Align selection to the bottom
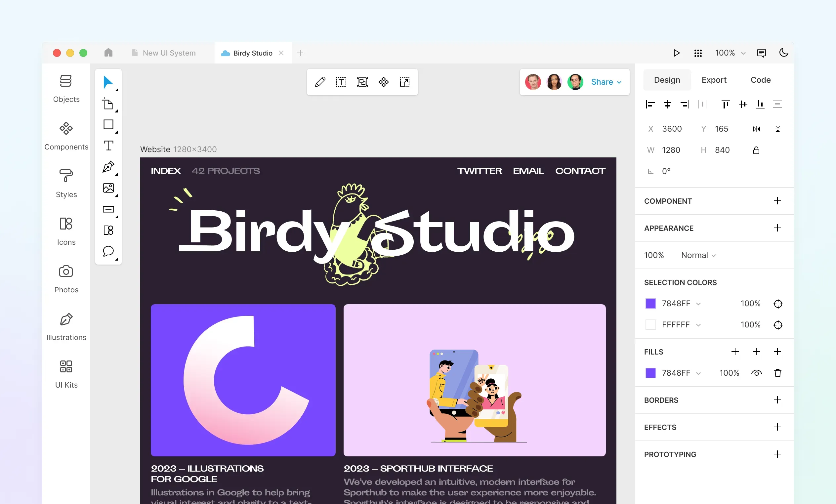Screen dimensions: 836x504 coord(760,104)
